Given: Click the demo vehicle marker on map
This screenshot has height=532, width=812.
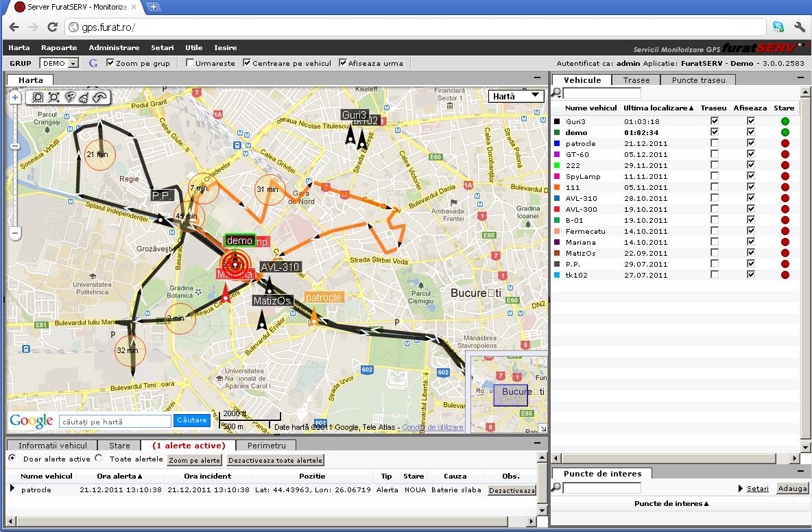Looking at the screenshot, I should pyautogui.click(x=235, y=265).
